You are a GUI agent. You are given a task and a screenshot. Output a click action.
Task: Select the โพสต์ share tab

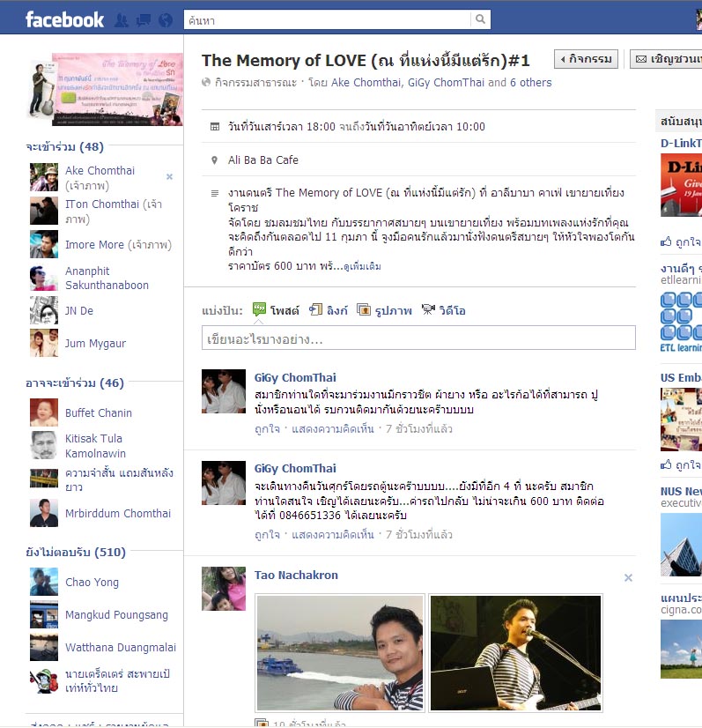(284, 310)
